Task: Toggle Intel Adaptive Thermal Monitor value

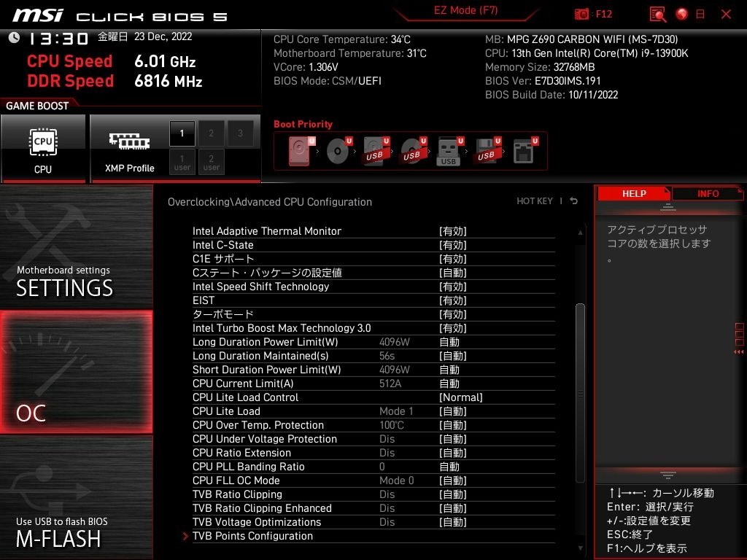Action: click(x=452, y=231)
